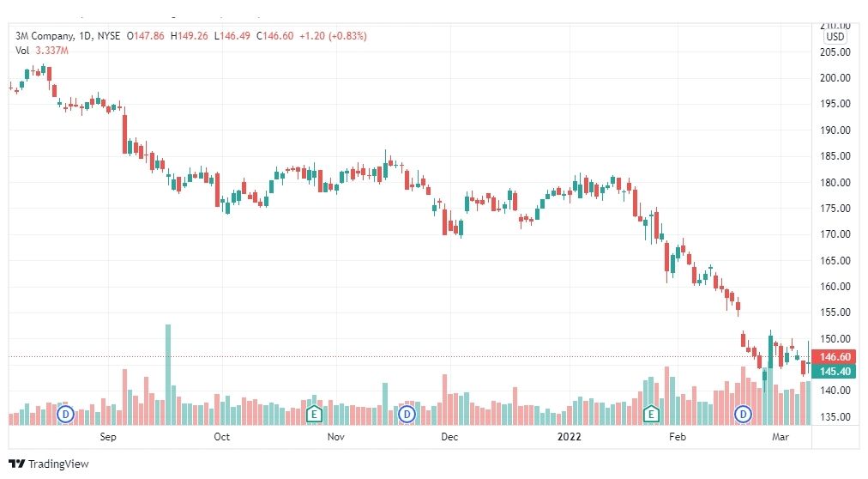The width and height of the screenshot is (868, 479).
Task: Click the 1D interval in the chart legend
Action: (x=85, y=35)
